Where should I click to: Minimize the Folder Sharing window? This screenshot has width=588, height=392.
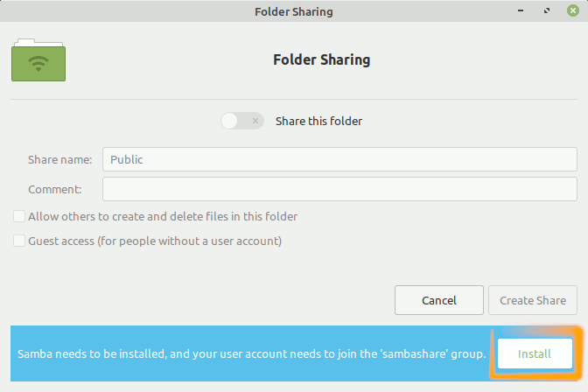tap(521, 10)
